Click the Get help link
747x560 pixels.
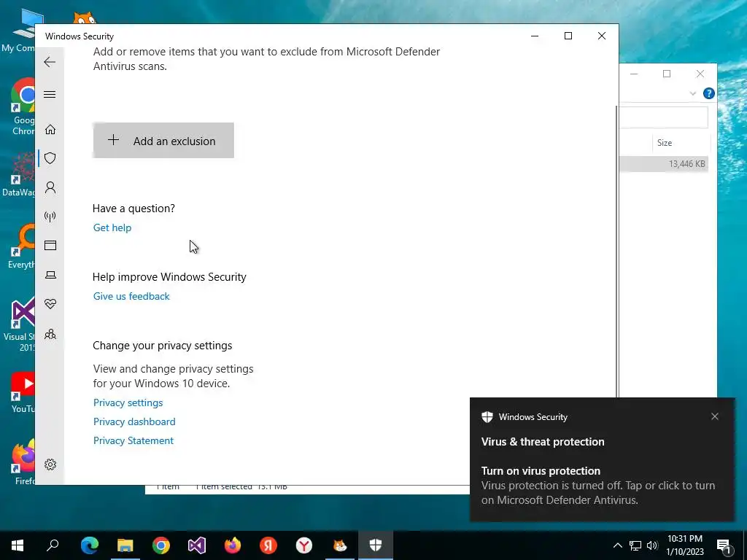coord(112,227)
